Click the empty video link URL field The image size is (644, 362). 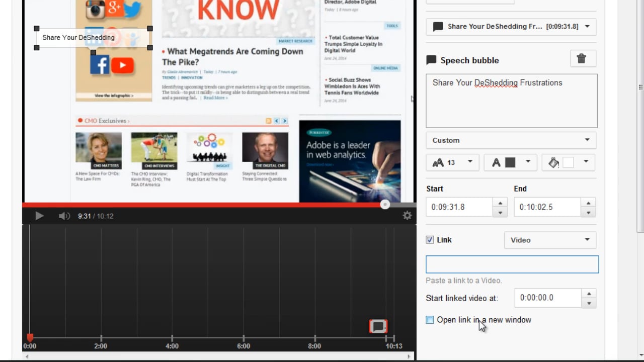[x=512, y=264]
